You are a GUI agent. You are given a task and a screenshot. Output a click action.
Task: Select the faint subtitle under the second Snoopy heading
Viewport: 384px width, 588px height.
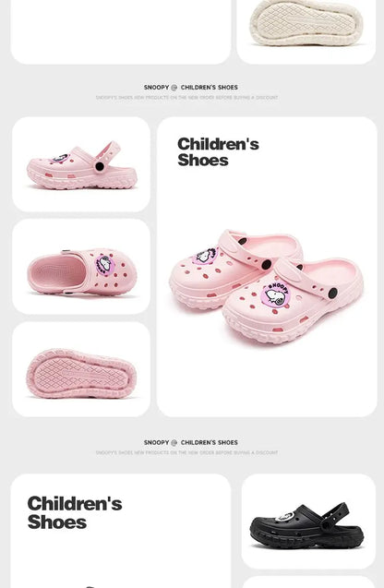[x=186, y=452]
